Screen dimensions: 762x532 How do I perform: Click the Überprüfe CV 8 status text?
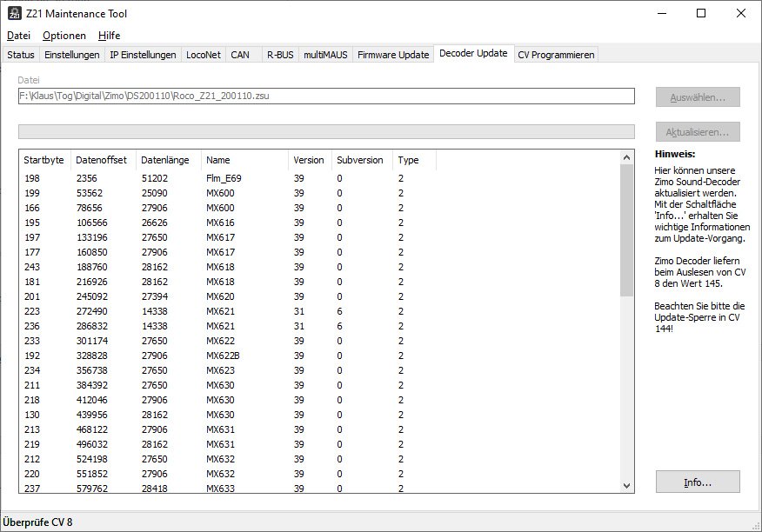[x=37, y=522]
